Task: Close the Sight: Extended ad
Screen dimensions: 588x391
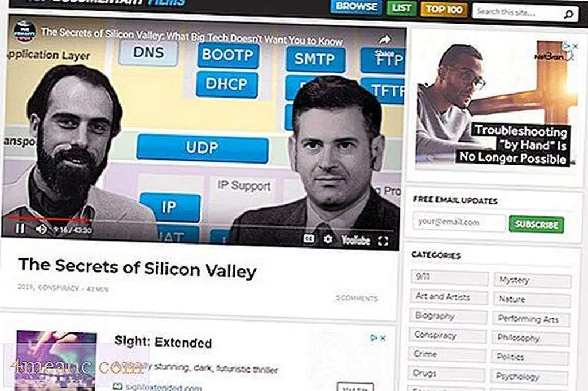Action: click(383, 338)
